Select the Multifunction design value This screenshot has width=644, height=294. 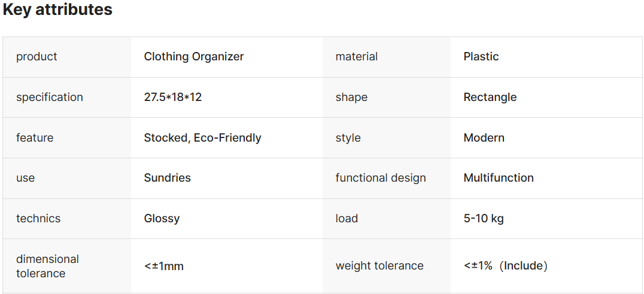[x=499, y=178]
